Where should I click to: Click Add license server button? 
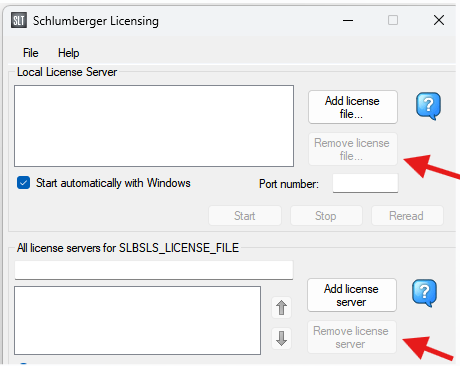pos(352,295)
